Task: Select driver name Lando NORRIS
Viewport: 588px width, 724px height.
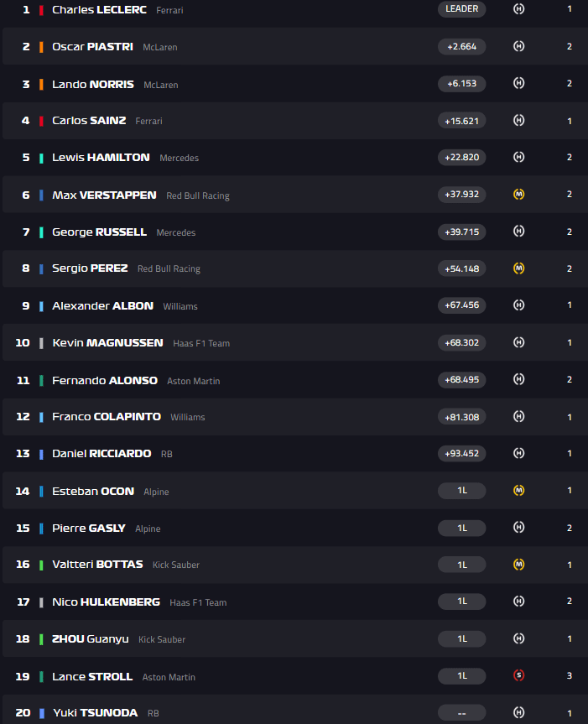Action: click(x=92, y=85)
